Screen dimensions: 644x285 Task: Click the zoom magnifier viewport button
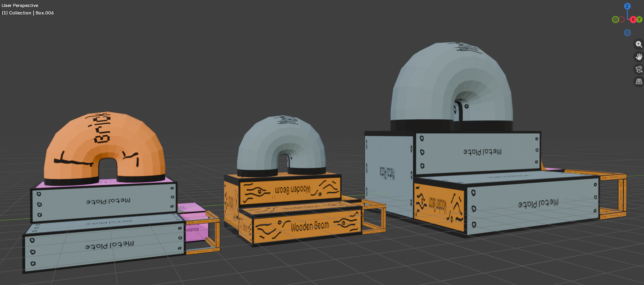click(x=639, y=44)
